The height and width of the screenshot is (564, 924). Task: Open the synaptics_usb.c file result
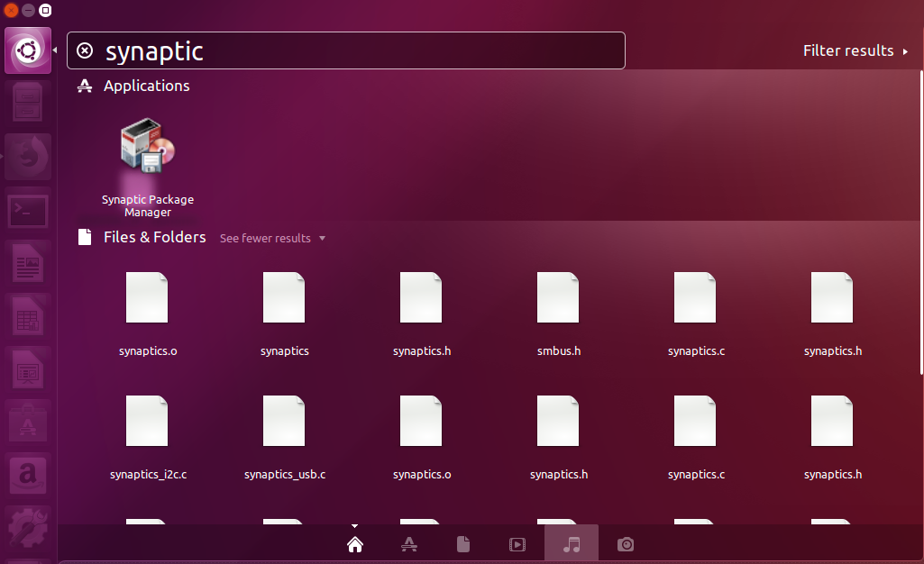point(285,438)
